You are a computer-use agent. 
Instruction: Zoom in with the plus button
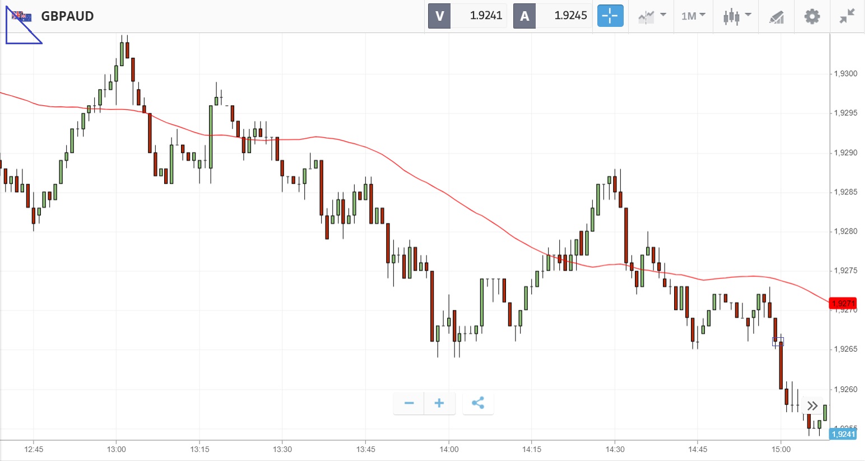pos(439,403)
